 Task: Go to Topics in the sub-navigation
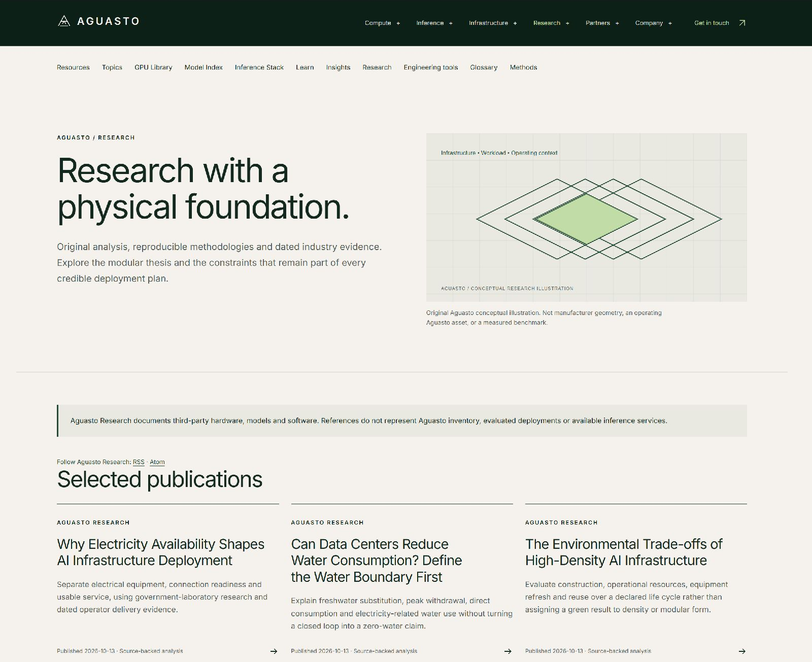click(x=112, y=67)
